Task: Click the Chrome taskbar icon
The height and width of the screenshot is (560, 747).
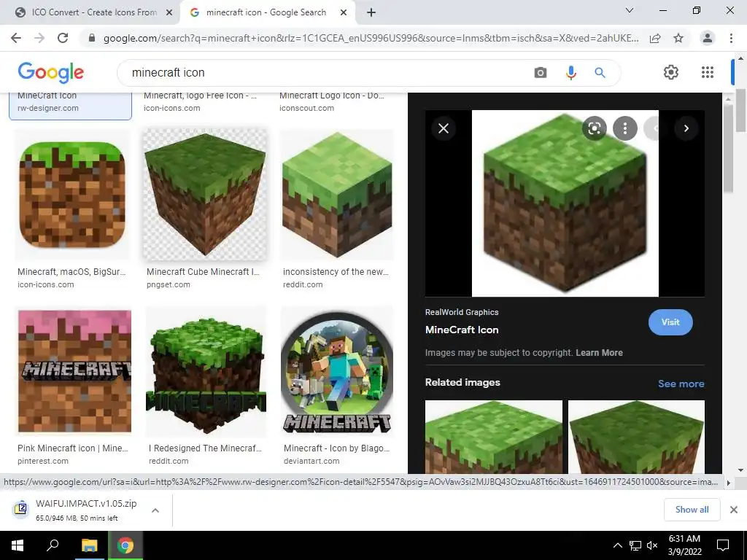Action: (x=125, y=545)
